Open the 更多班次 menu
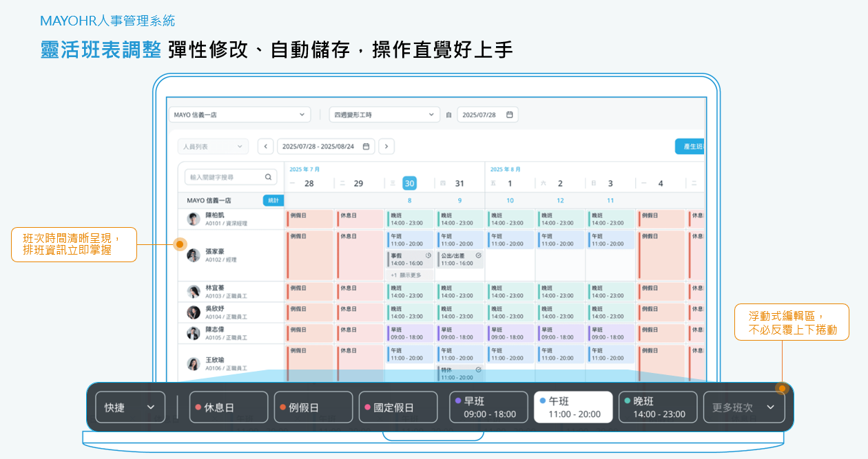Image resolution: width=868 pixels, height=459 pixels. click(744, 407)
